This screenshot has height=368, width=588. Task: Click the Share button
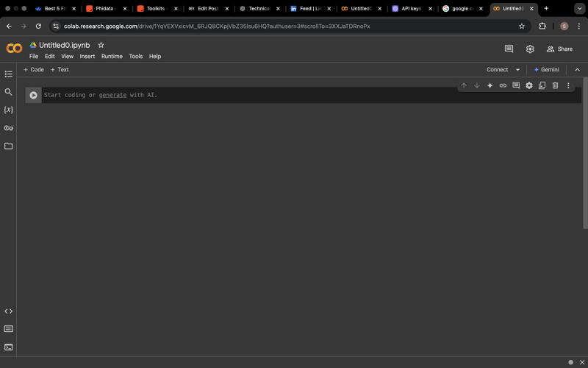tap(559, 49)
